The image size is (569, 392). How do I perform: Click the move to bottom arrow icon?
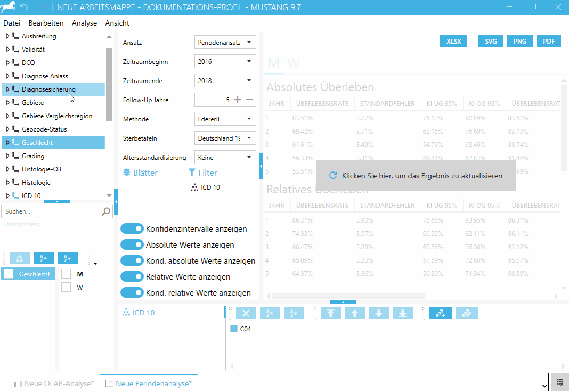click(402, 313)
